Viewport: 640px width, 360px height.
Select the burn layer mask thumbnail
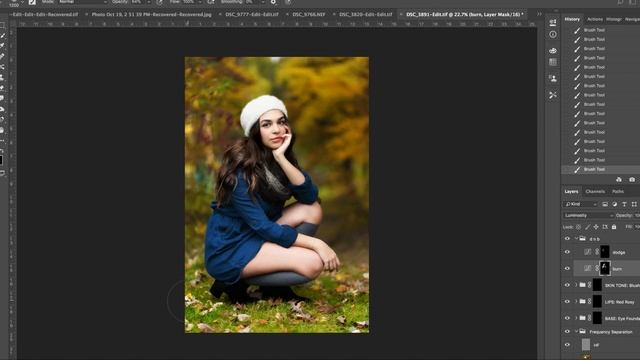point(604,268)
